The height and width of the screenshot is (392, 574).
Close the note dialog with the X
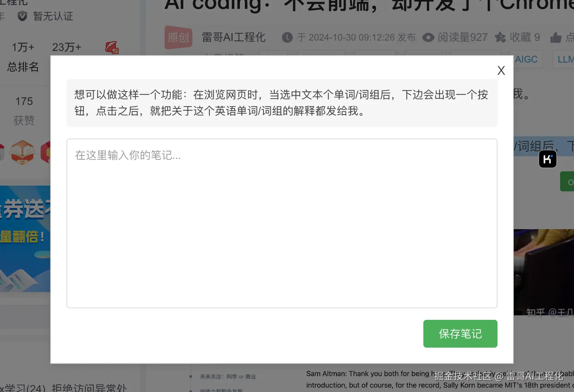(x=501, y=70)
